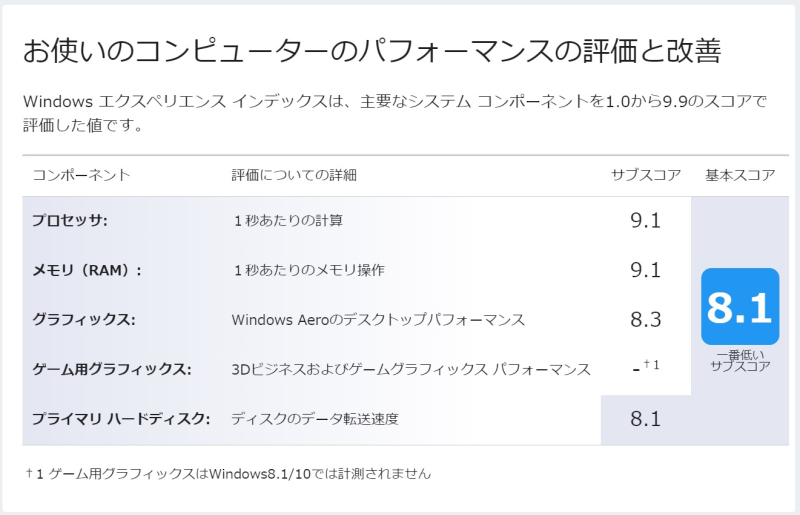Viewport: 800px width, 515px height.
Task: Click the memory subscore 9.1
Action: [645, 270]
